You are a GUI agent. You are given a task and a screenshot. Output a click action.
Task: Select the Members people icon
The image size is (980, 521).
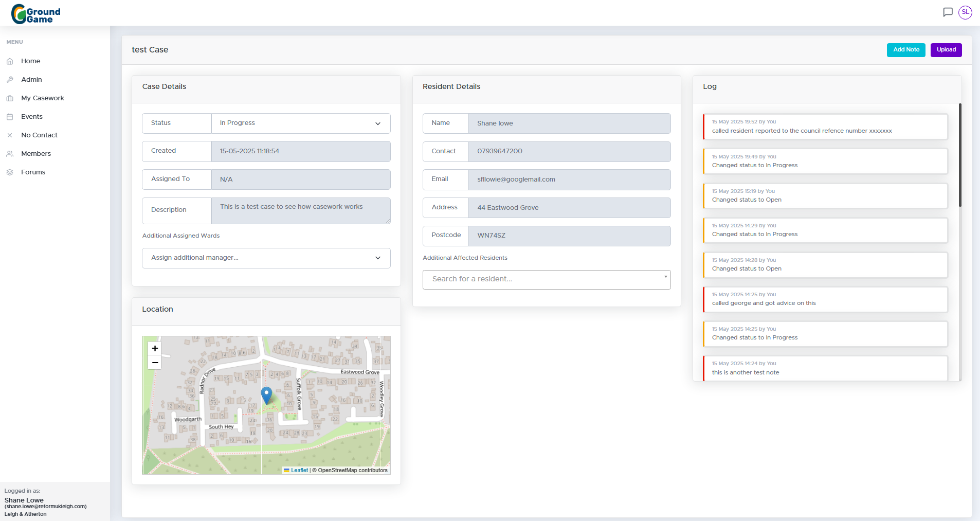point(10,153)
